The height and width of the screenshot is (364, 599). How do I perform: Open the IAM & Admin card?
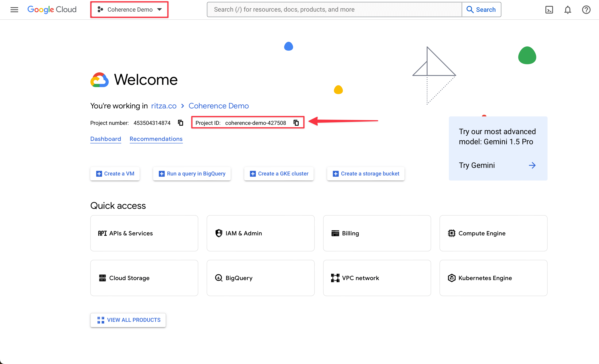tap(261, 233)
